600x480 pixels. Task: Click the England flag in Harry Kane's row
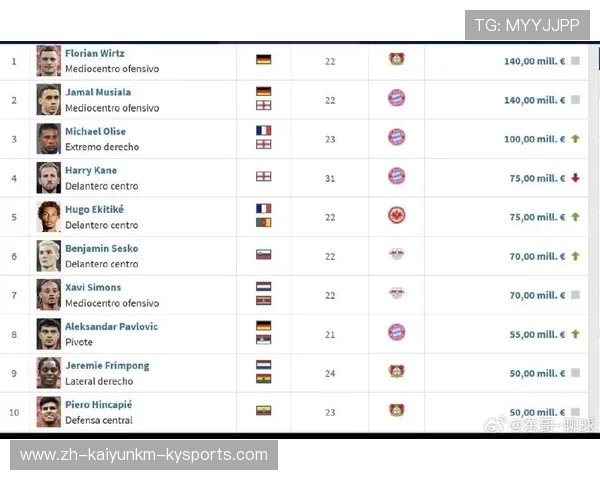[263, 177]
